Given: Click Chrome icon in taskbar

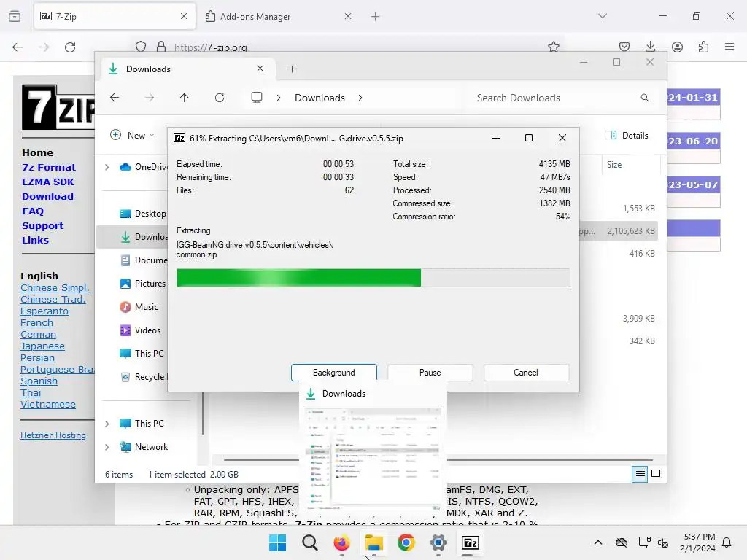Looking at the screenshot, I should 406,542.
